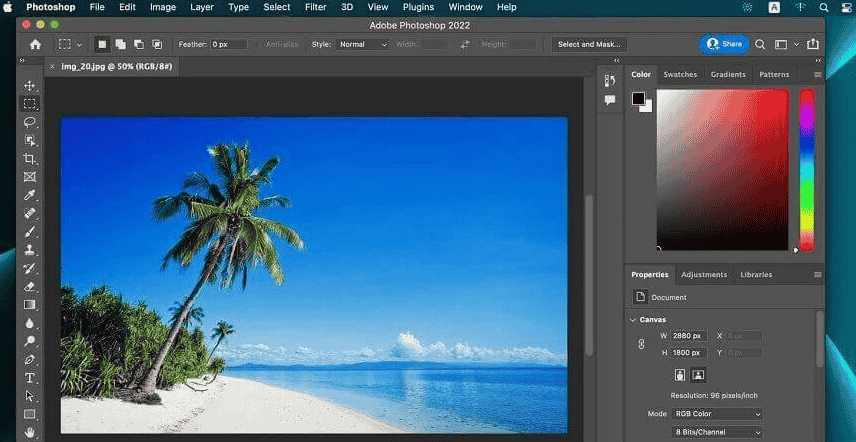The height and width of the screenshot is (442, 856).
Task: Select the Crop tool
Action: coord(30,159)
